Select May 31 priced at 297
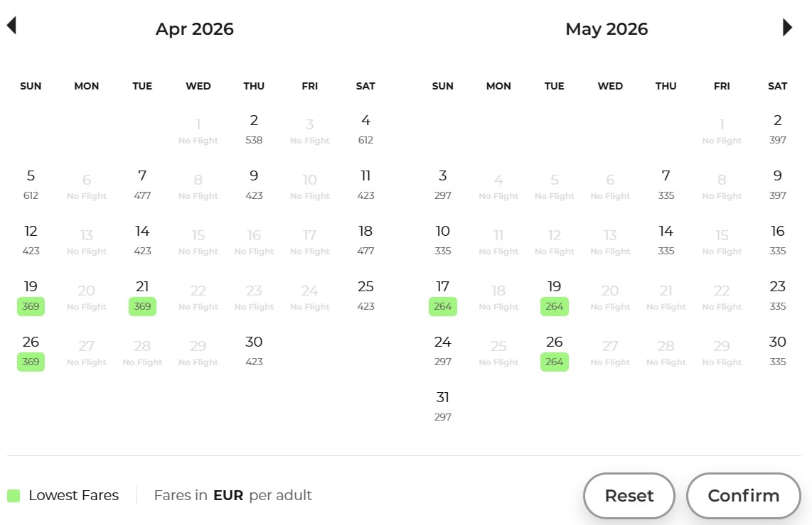The height and width of the screenshot is (525, 812). pyautogui.click(x=442, y=406)
